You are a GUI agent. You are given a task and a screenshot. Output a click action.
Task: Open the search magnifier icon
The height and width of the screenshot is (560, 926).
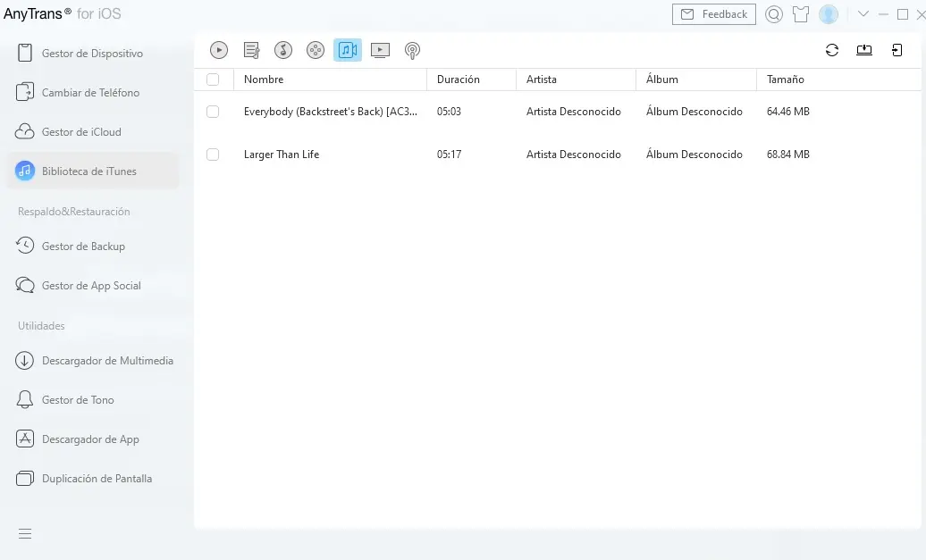point(774,14)
